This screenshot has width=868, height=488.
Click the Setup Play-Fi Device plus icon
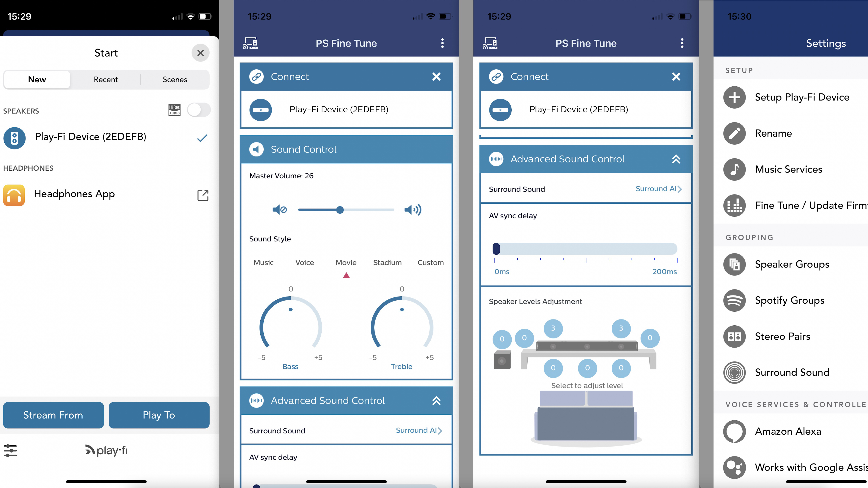(x=735, y=97)
